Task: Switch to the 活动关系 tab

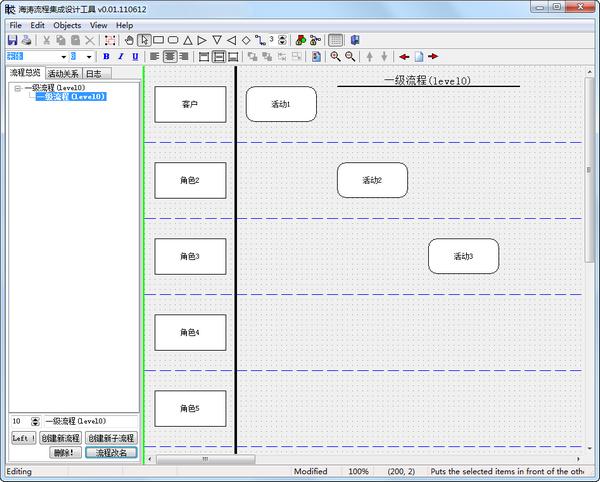Action: pos(63,74)
